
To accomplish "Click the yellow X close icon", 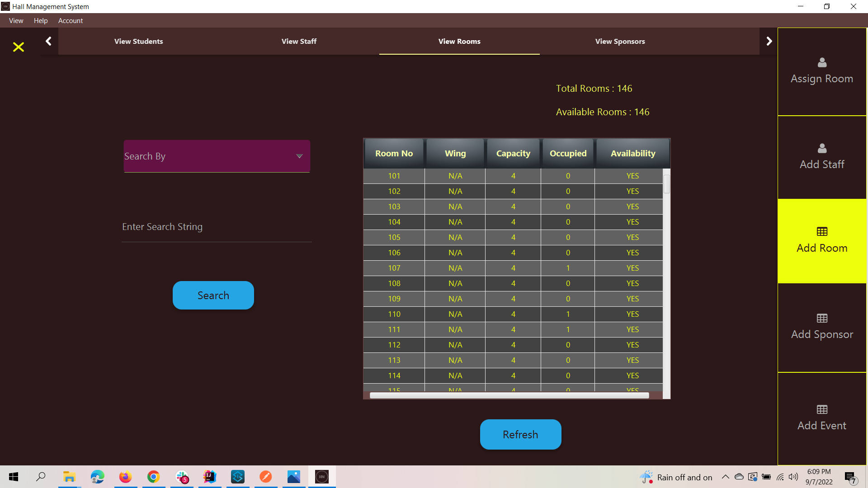I will [x=18, y=47].
